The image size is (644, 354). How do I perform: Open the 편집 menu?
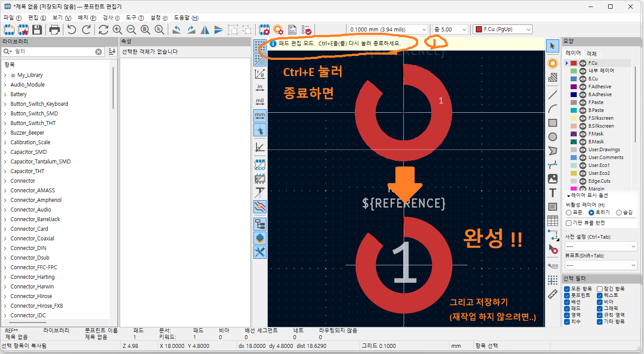click(x=37, y=18)
